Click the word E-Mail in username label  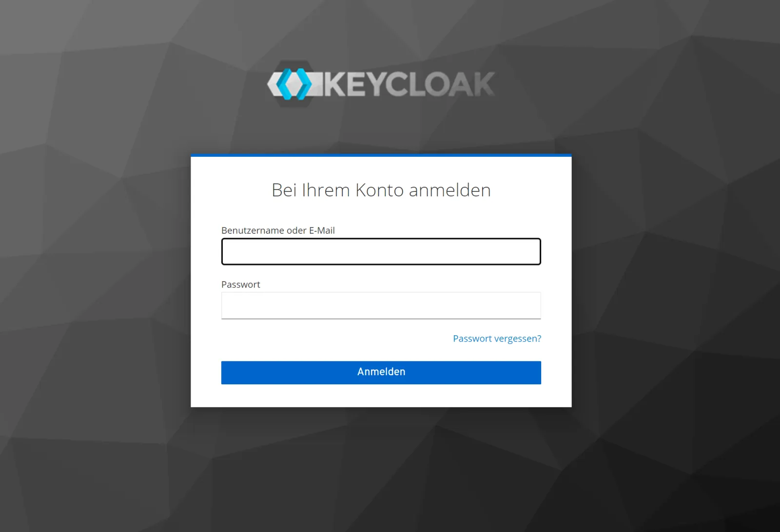[322, 230]
